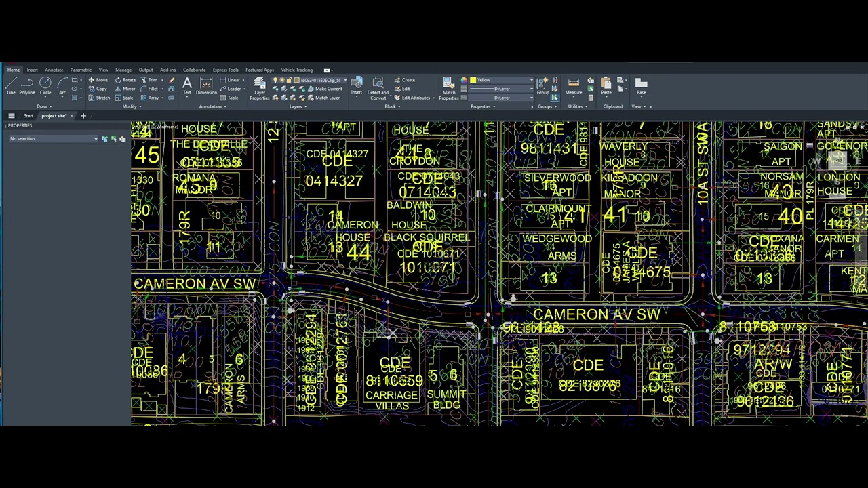
Task: Expand the Layers panel
Action: (298, 106)
